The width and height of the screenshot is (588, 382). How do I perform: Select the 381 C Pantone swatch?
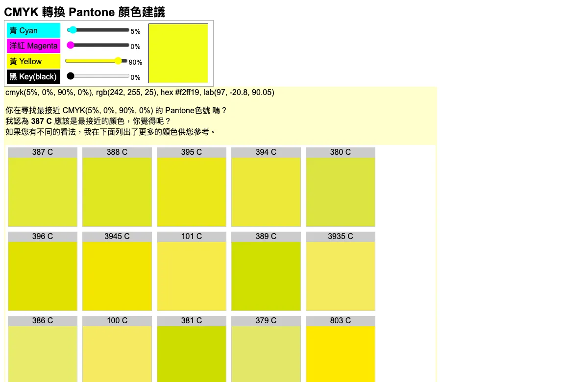click(192, 349)
